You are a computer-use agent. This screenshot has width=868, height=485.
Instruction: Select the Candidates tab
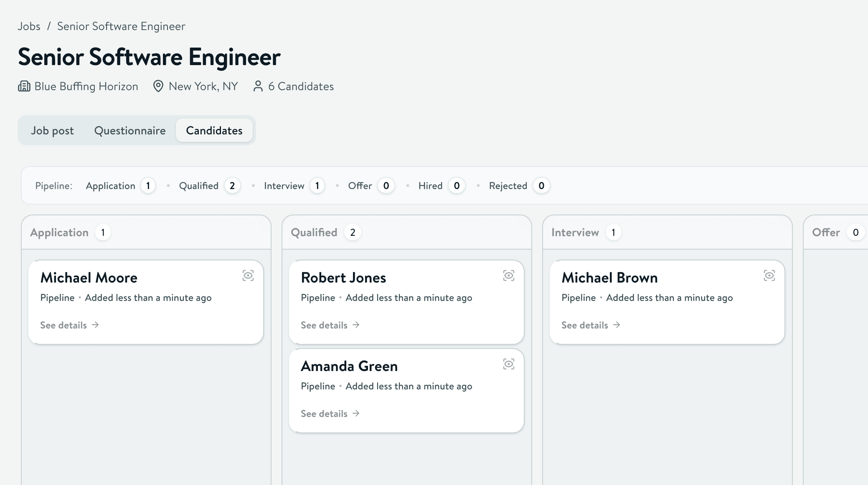click(x=214, y=130)
